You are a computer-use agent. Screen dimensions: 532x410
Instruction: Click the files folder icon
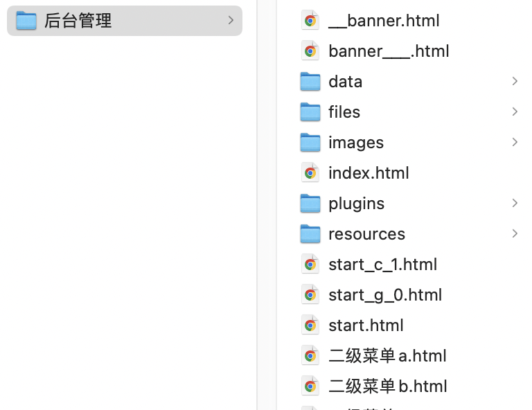pyautogui.click(x=310, y=112)
